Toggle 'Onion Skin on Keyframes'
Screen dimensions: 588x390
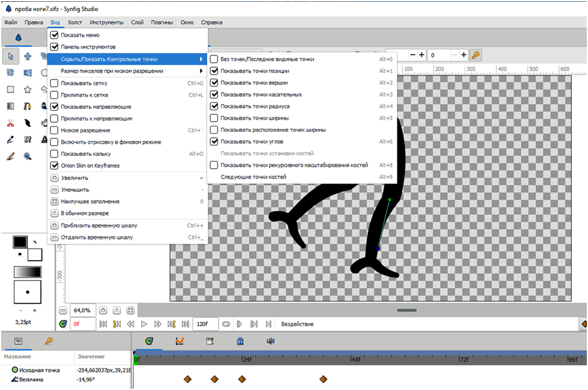54,166
